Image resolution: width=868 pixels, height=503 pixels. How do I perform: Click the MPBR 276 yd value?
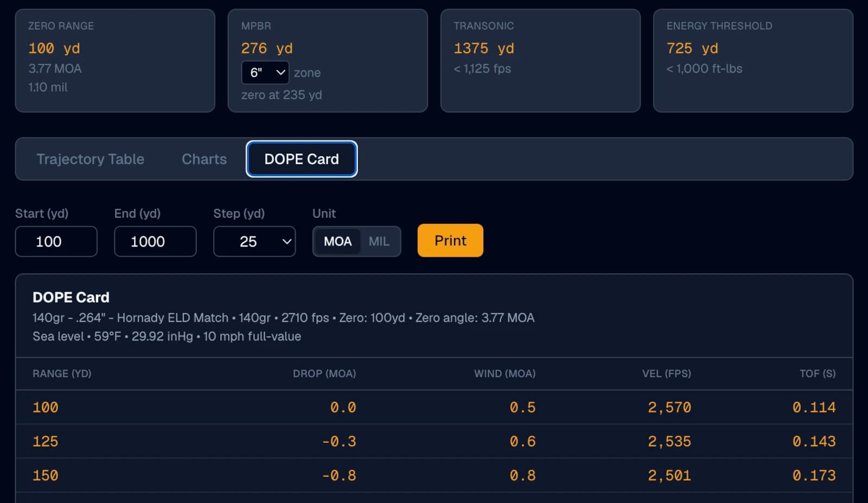pyautogui.click(x=267, y=48)
